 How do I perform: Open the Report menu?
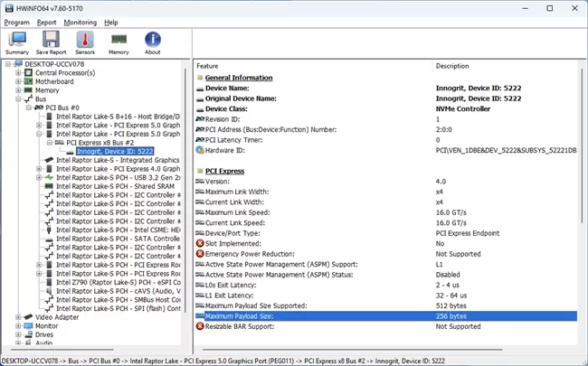46,22
